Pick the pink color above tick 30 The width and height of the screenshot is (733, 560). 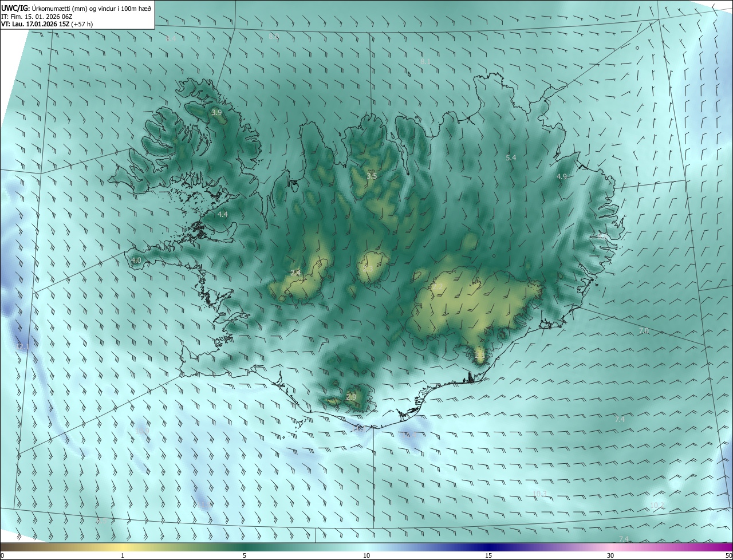tap(610, 546)
